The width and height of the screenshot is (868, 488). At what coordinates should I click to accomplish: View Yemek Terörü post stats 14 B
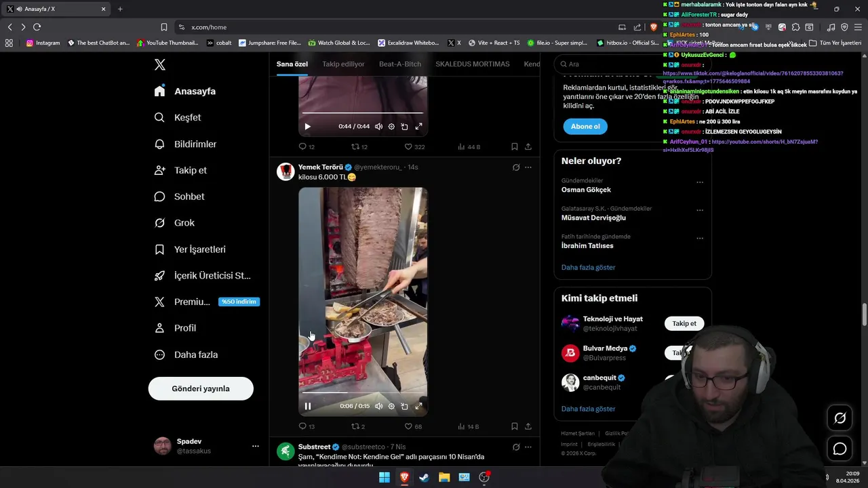469,426
